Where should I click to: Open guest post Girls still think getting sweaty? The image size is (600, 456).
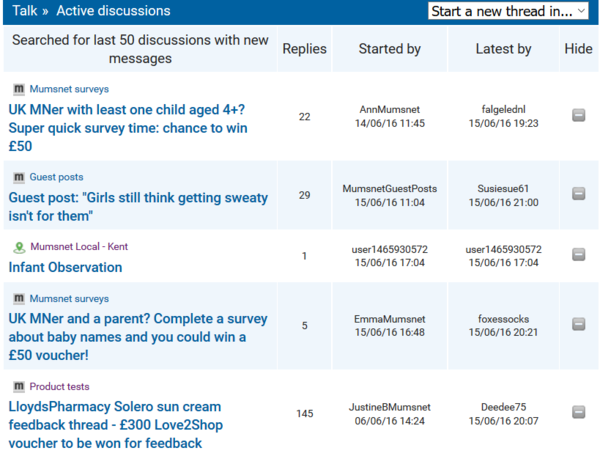point(138,207)
